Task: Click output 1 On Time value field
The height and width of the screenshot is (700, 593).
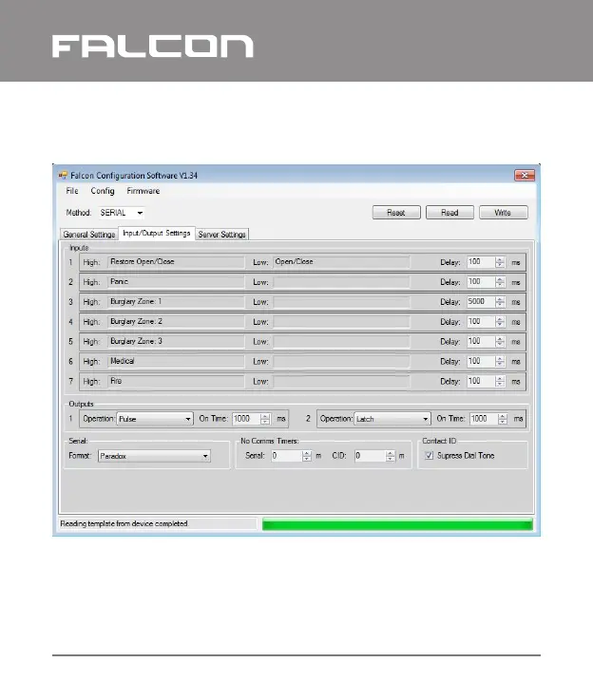Action: tap(246, 419)
